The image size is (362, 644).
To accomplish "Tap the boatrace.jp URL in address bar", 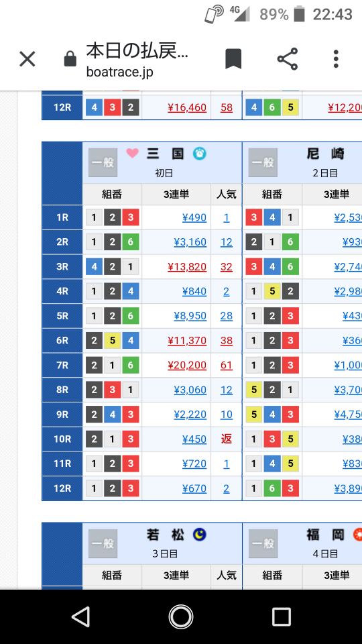I will [120, 72].
